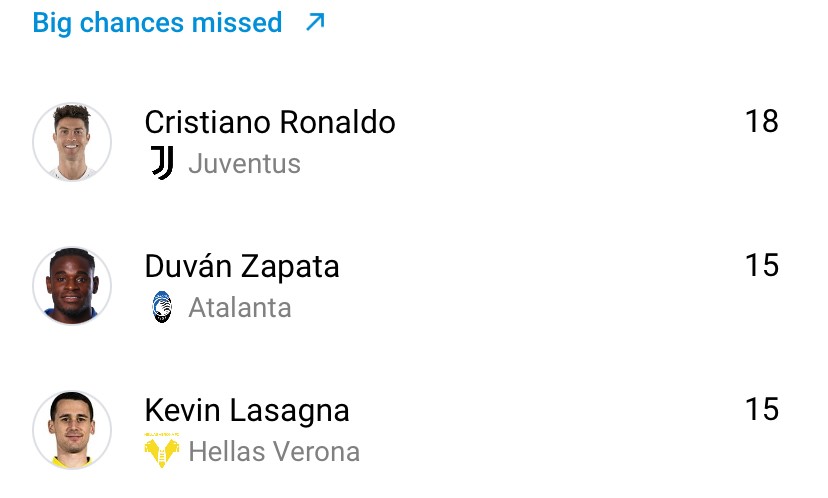Tap the word Zapata in the second row

pos(290,266)
